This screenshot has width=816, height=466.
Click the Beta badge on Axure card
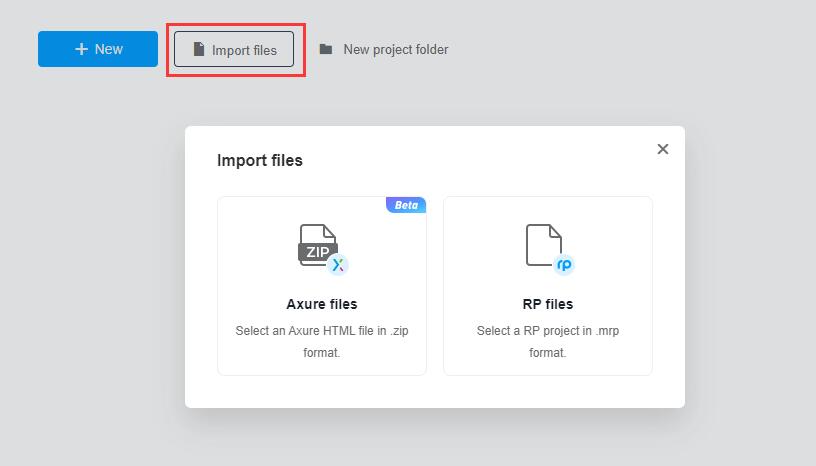(x=406, y=205)
